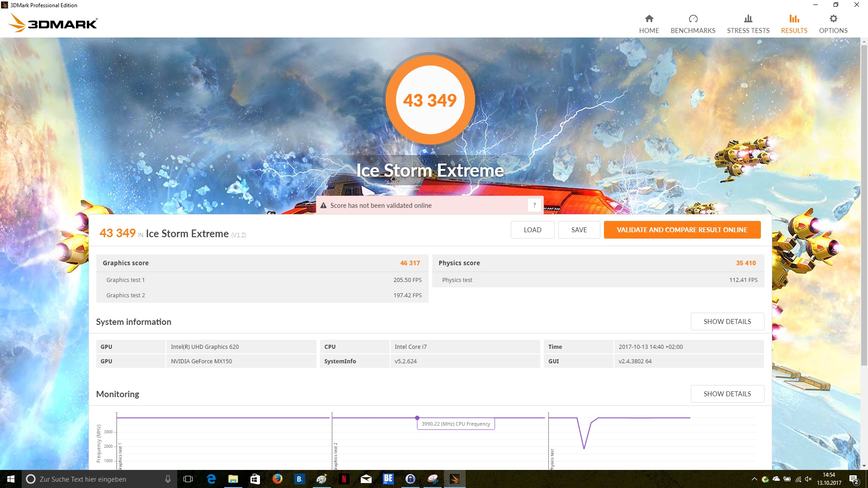Viewport: 868px width, 488px height.
Task: Click the Load button
Action: click(x=532, y=230)
